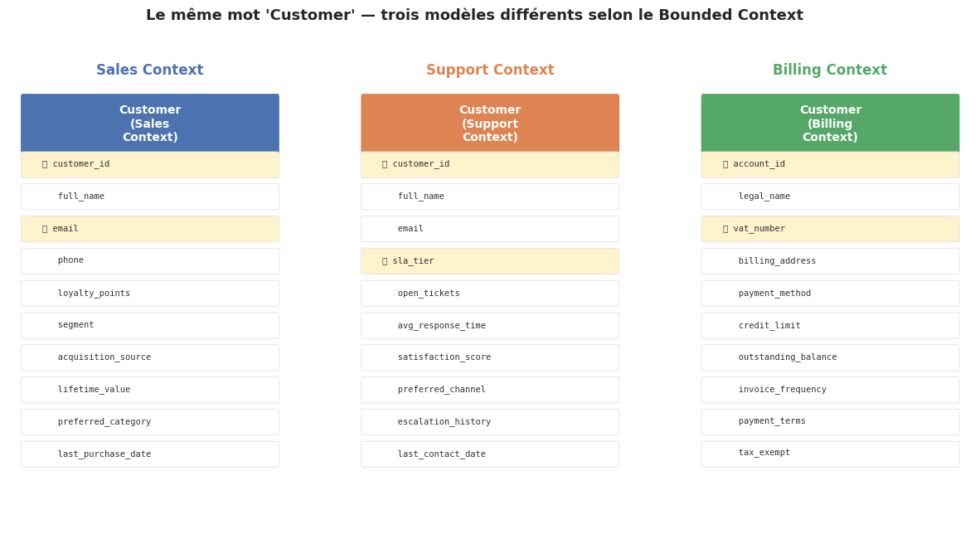
Task: Click the Support Context title
Action: (490, 70)
